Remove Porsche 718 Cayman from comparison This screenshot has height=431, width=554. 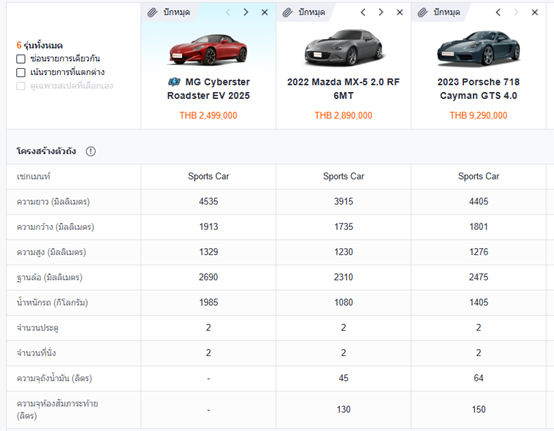(535, 12)
